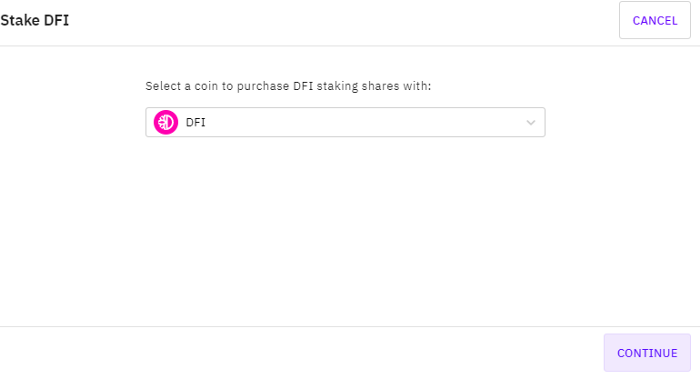Screen dimensions: 700x378
Task: Click the word 'DFI' in the heading
Action: [56, 21]
